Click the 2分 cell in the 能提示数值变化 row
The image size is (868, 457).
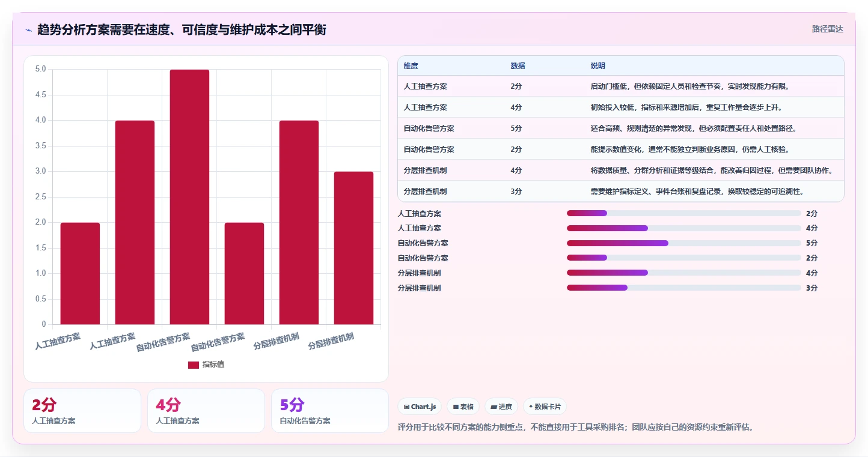516,149
